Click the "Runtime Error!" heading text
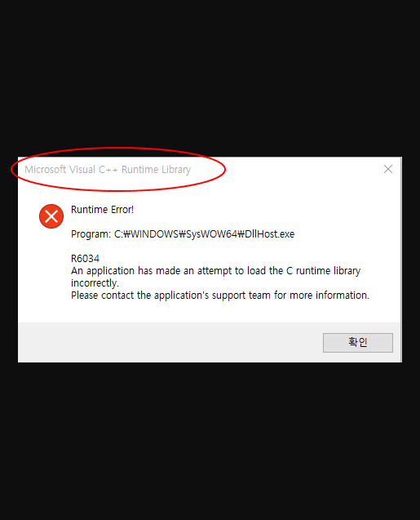Image resolution: width=420 pixels, height=520 pixels. tap(103, 210)
